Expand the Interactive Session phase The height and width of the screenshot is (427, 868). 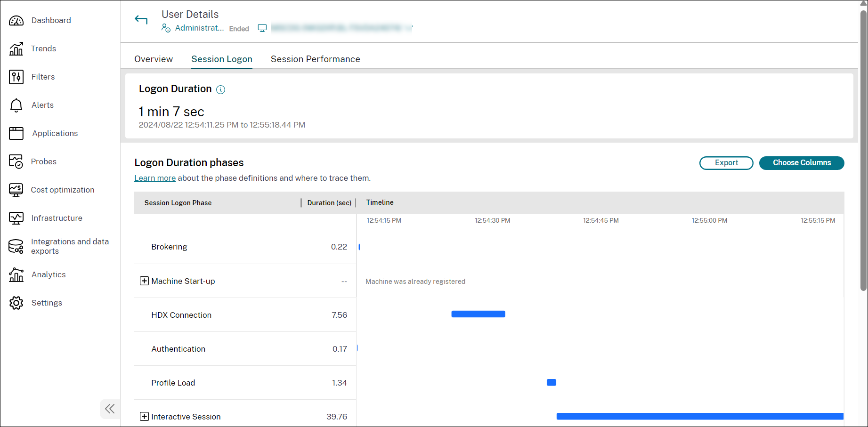pyautogui.click(x=144, y=417)
